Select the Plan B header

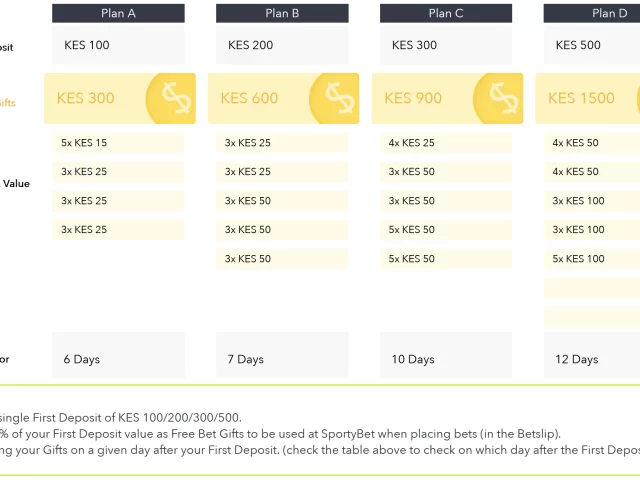[x=282, y=13]
